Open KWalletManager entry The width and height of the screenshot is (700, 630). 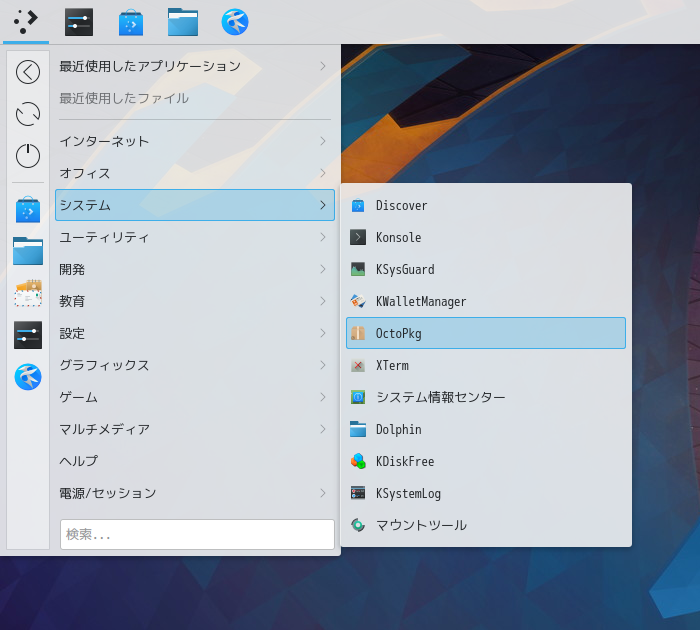[x=486, y=301]
